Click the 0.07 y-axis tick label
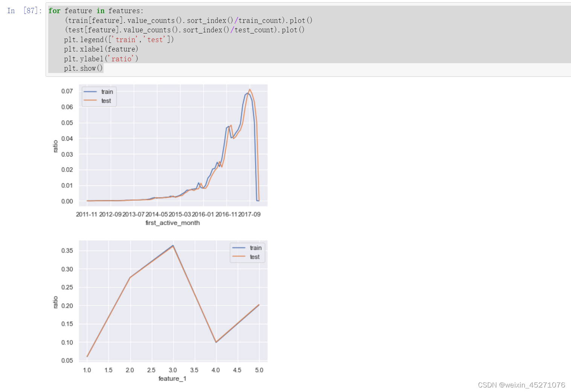571x392 pixels. pyautogui.click(x=67, y=91)
